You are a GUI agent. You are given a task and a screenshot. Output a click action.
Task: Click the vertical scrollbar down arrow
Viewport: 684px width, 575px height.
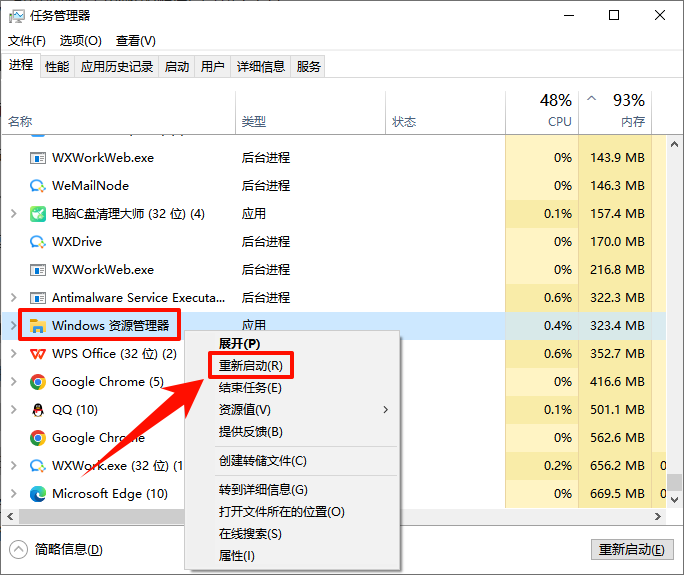674,500
